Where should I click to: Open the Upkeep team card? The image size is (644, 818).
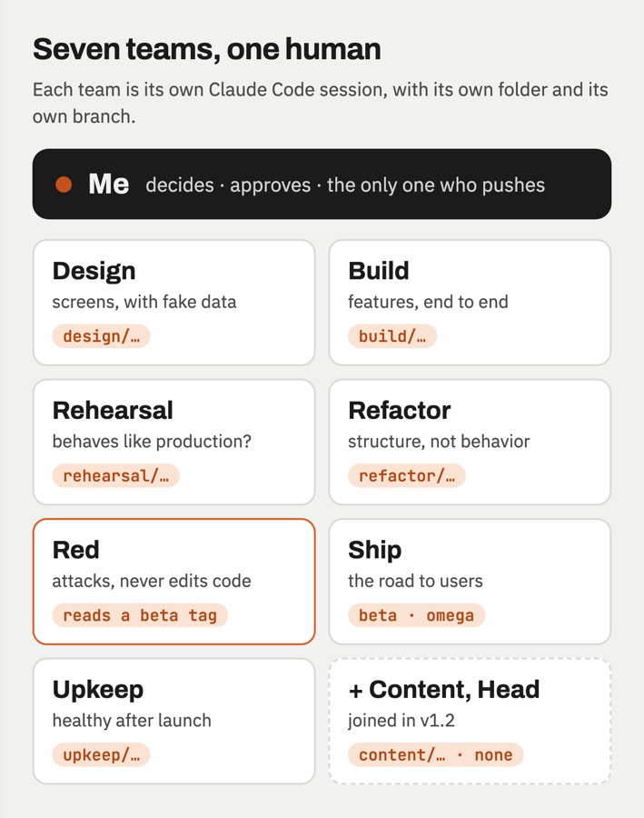click(x=174, y=721)
